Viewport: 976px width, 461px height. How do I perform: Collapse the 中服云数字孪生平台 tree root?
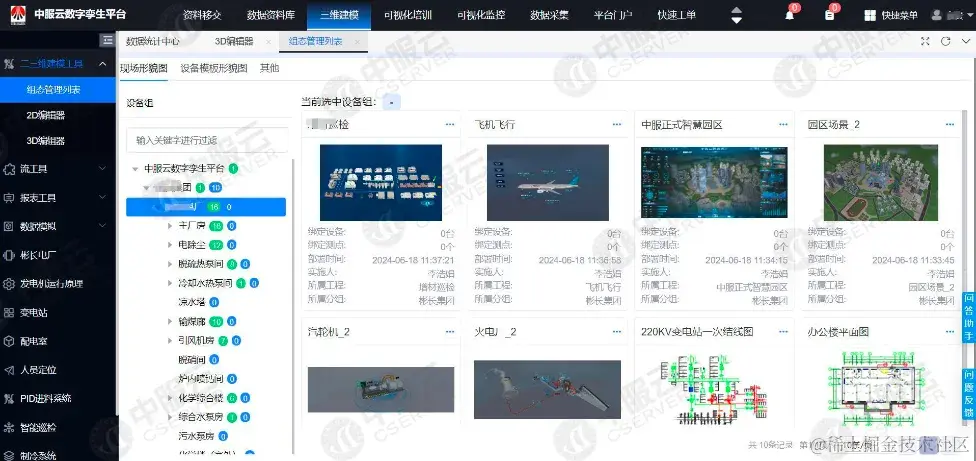point(135,169)
